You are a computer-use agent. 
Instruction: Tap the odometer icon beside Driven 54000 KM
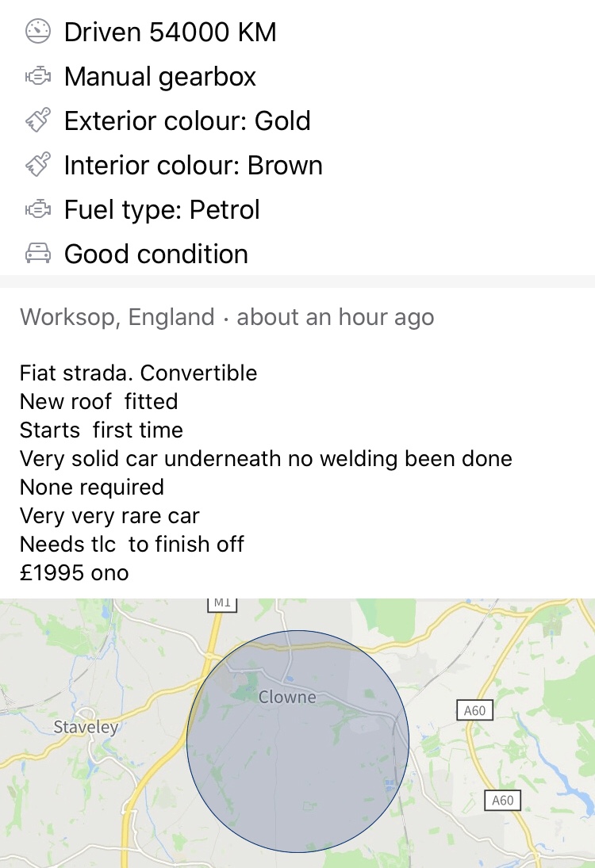pos(38,32)
